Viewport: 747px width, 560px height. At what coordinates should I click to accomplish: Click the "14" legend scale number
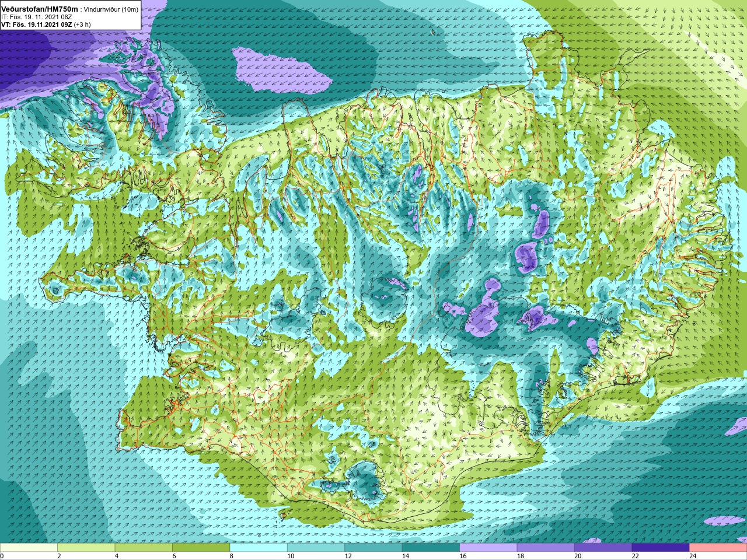(x=405, y=556)
